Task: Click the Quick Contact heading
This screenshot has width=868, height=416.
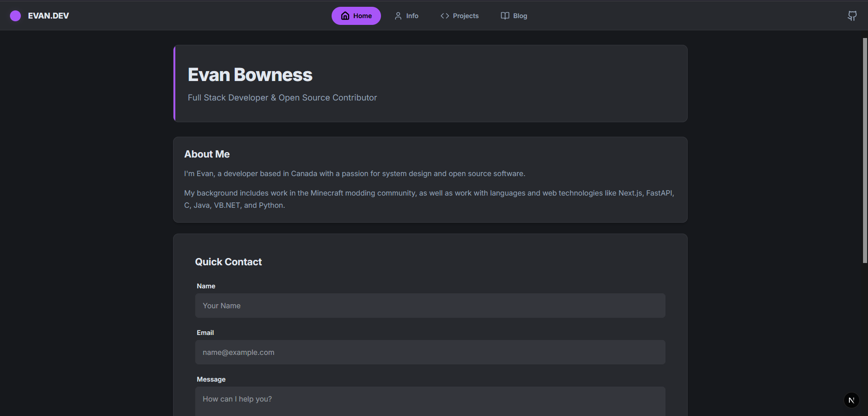Action: [228, 262]
